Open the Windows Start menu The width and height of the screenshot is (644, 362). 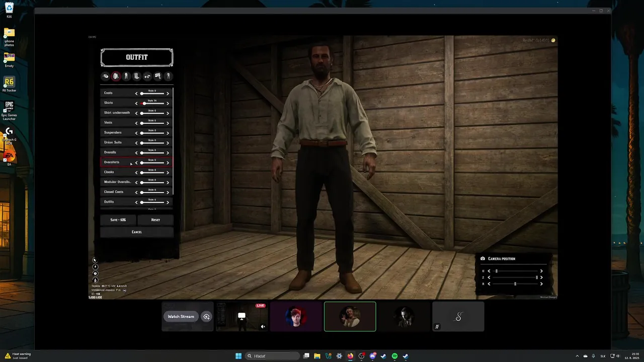point(238,356)
